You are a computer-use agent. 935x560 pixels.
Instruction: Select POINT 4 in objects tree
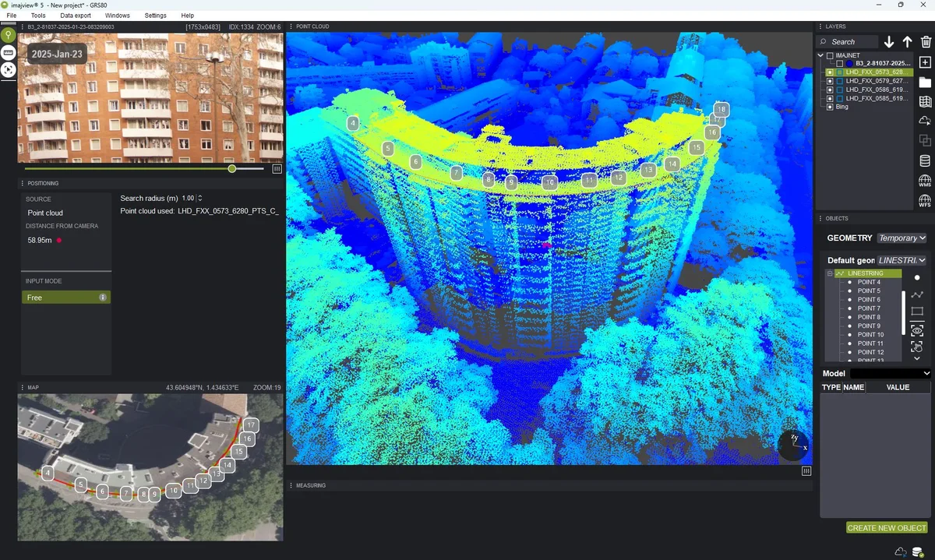coord(869,283)
